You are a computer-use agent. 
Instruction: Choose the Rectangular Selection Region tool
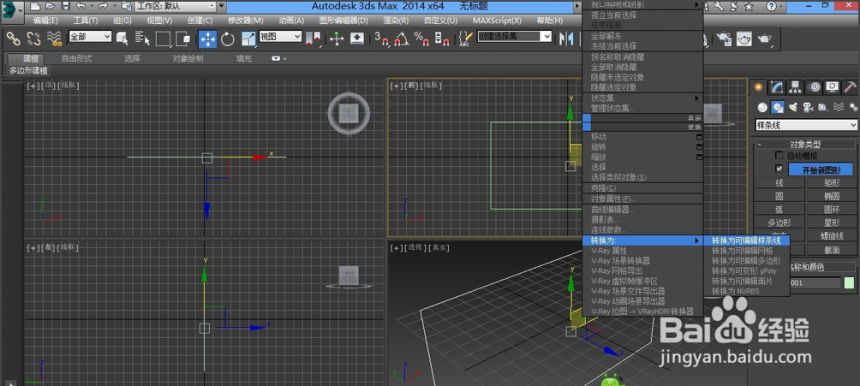click(163, 38)
